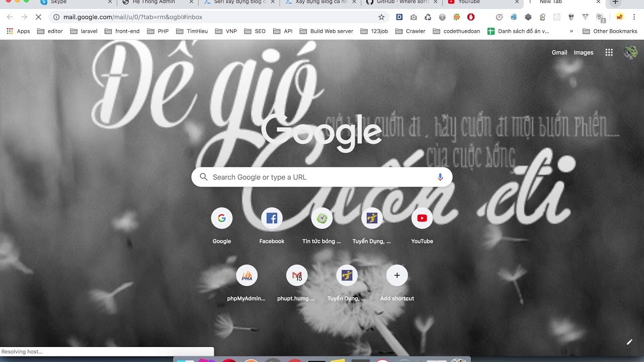Open the Gmail link
Image resolution: width=644 pixels, height=362 pixels.
click(x=559, y=52)
